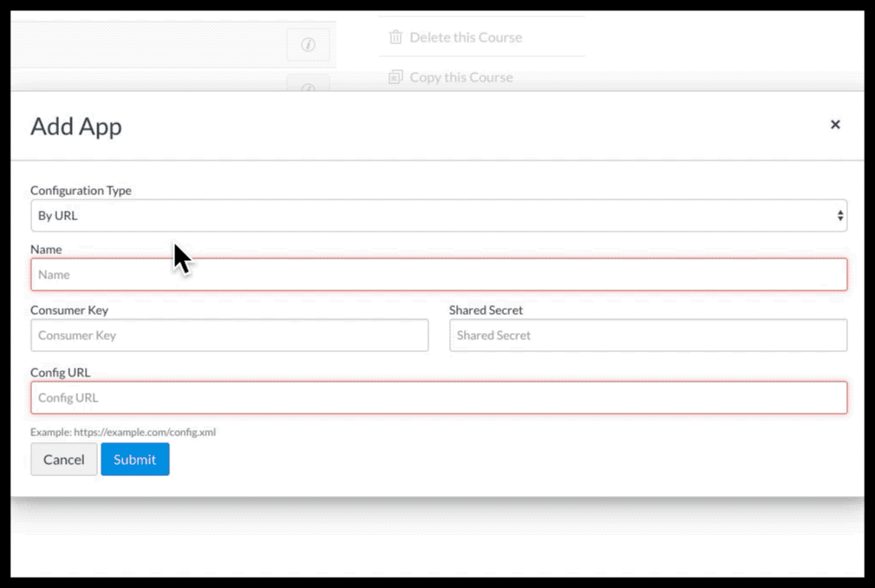The image size is (875, 588).
Task: Click the Copy this Course link
Action: click(x=461, y=77)
